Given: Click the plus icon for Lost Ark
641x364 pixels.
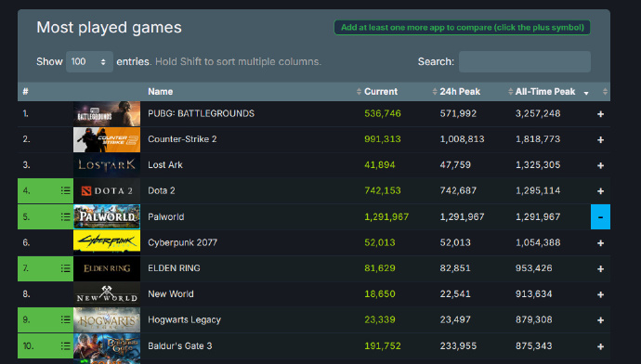Looking at the screenshot, I should tap(600, 165).
